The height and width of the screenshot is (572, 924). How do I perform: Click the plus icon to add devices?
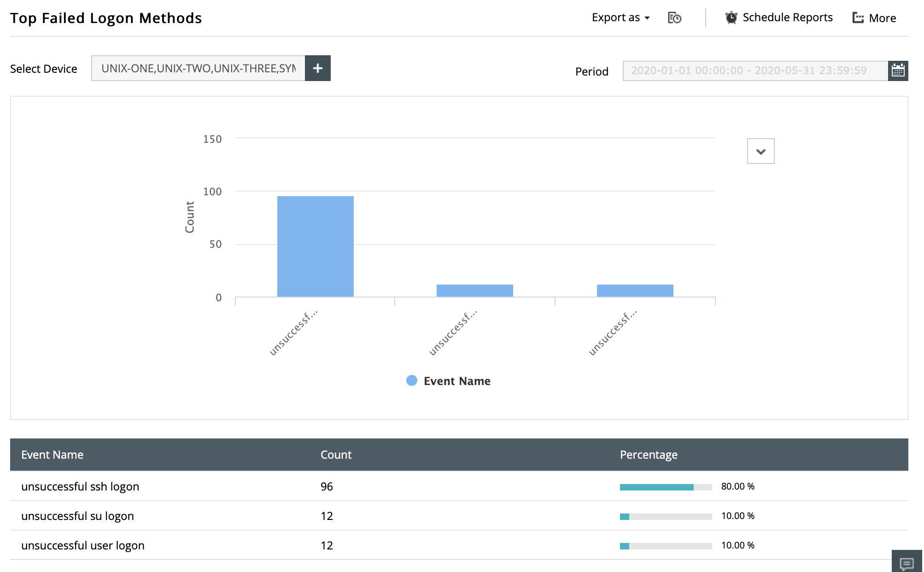(x=317, y=68)
